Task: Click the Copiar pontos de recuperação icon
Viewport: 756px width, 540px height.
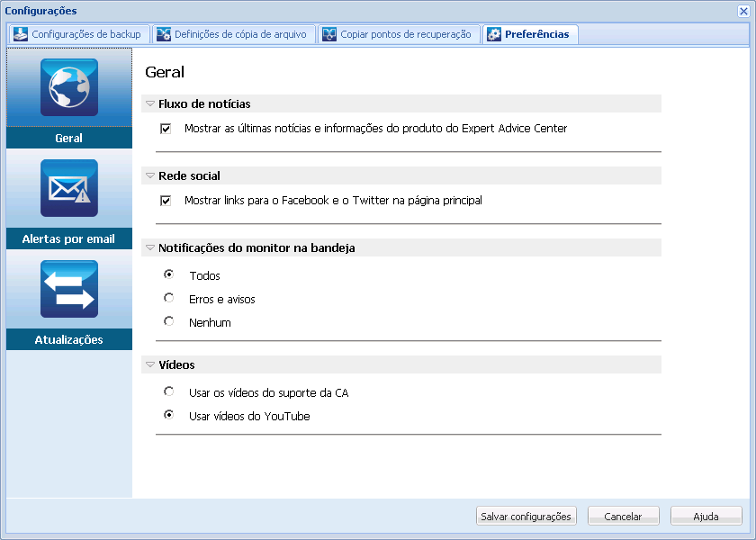Action: pyautogui.click(x=329, y=34)
